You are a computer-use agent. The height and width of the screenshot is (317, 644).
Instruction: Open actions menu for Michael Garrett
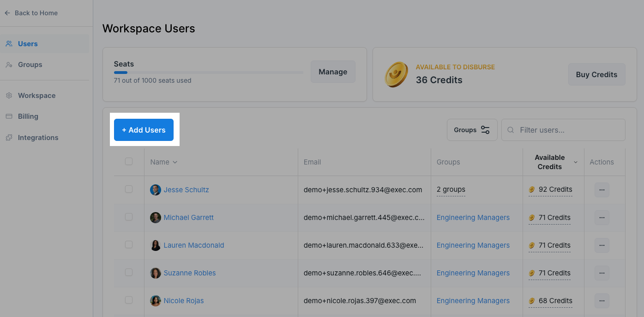click(x=602, y=218)
